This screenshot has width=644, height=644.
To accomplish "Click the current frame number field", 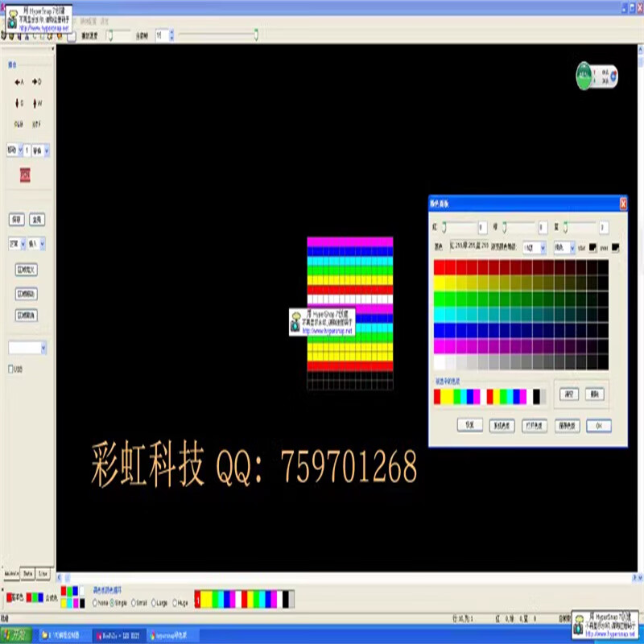I will [162, 35].
